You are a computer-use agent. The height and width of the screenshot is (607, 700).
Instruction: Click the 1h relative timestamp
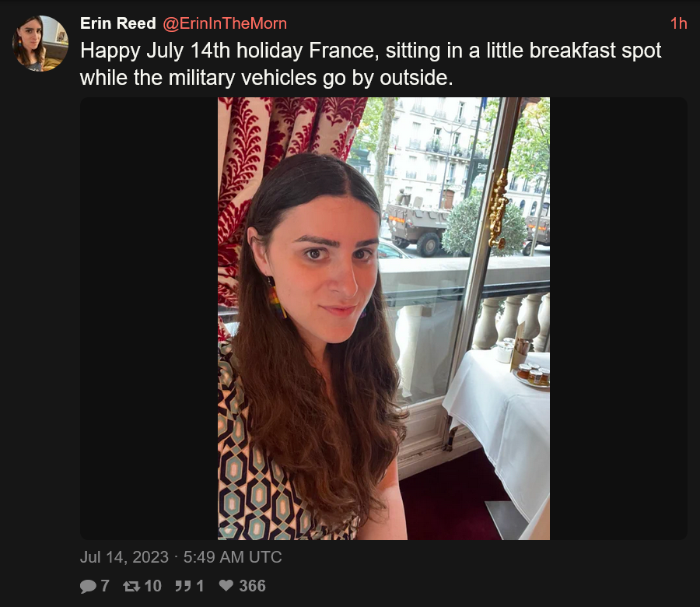pyautogui.click(x=678, y=23)
